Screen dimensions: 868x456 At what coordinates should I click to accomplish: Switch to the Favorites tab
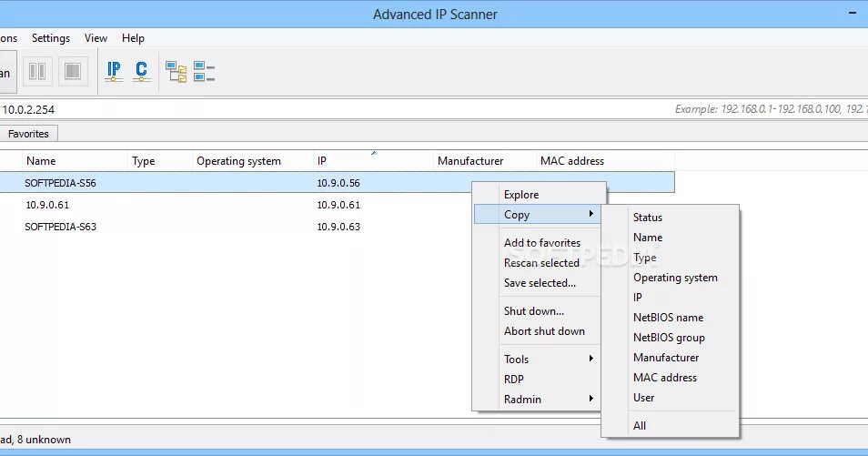click(28, 134)
